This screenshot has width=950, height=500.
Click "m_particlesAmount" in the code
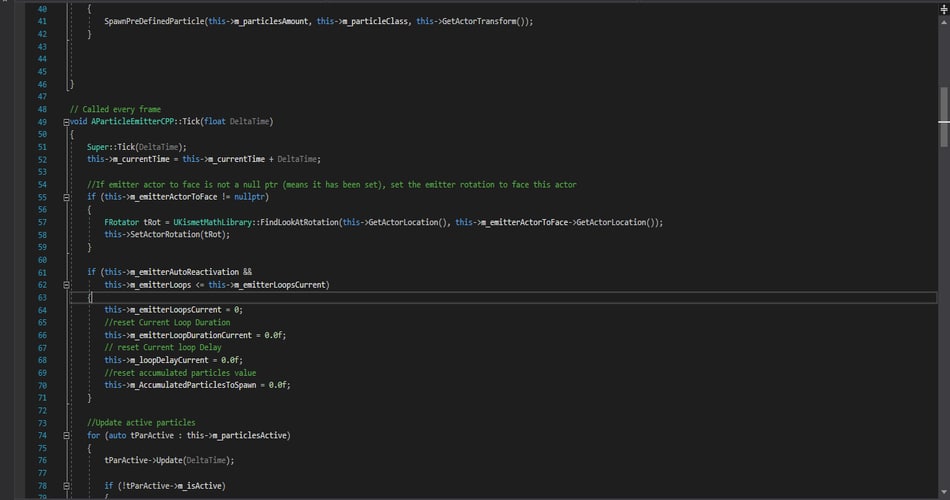coord(271,21)
